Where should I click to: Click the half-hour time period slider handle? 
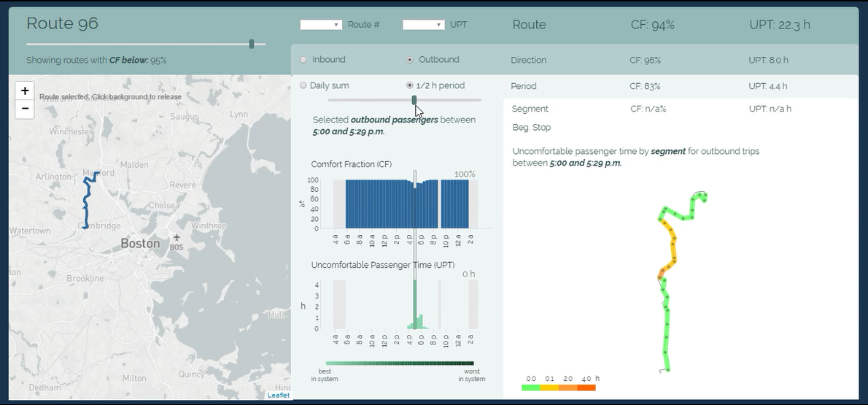click(414, 100)
